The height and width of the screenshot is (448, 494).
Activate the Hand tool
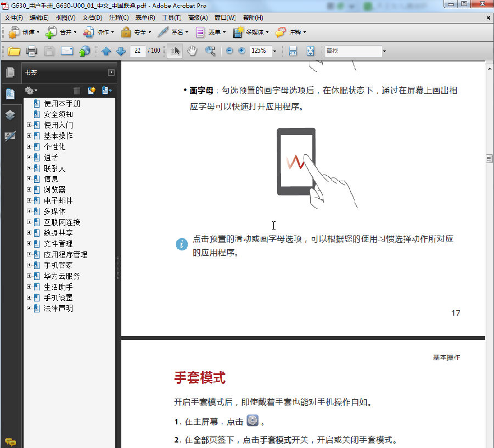pyautogui.click(x=192, y=51)
